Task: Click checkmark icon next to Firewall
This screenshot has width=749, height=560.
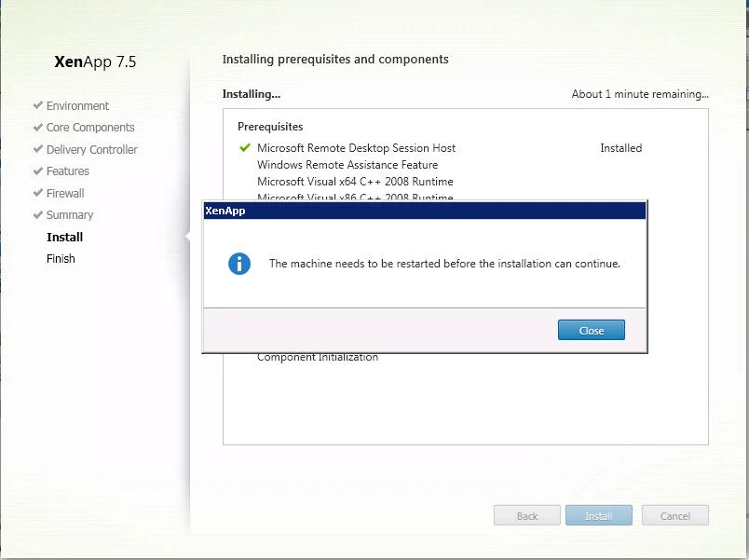Action: pos(38,193)
